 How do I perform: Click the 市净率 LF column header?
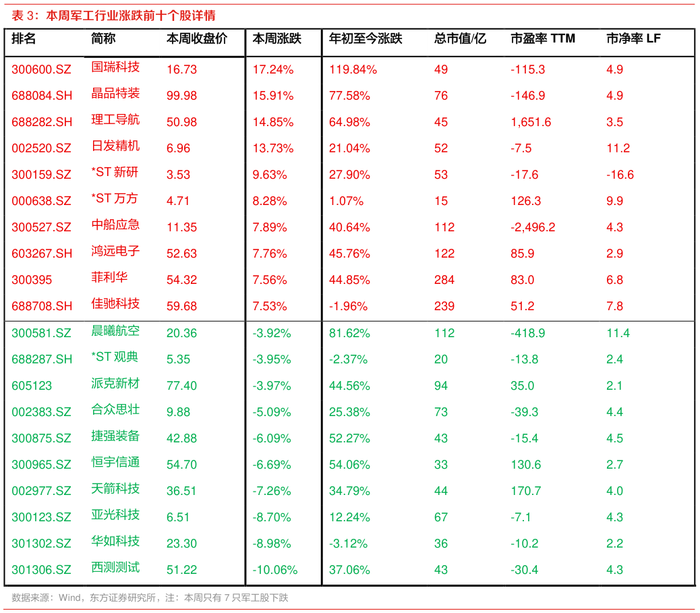pos(633,39)
